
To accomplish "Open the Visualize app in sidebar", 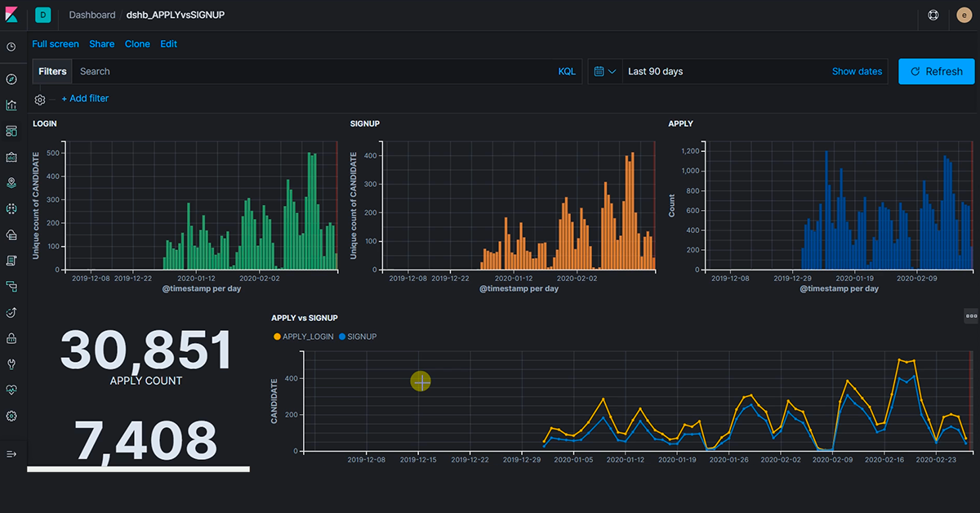I will (x=11, y=105).
